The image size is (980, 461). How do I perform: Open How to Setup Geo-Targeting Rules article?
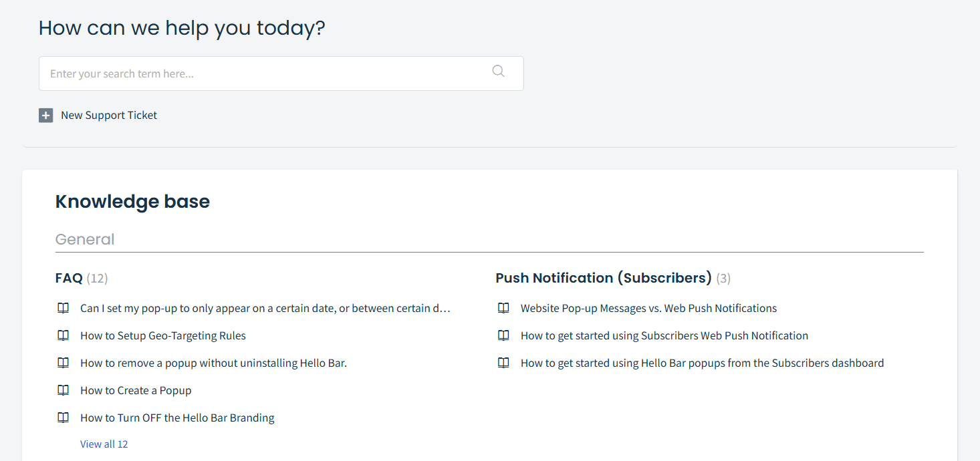point(163,335)
